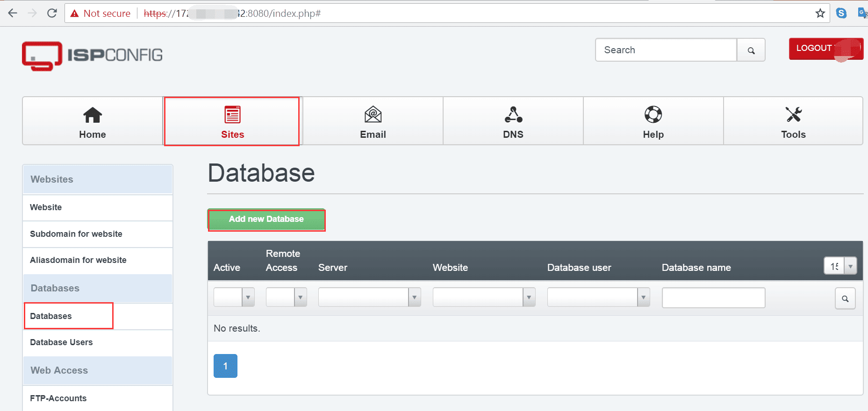The image size is (868, 411).
Task: Open Aliasdomain for website link
Action: pos(98,260)
